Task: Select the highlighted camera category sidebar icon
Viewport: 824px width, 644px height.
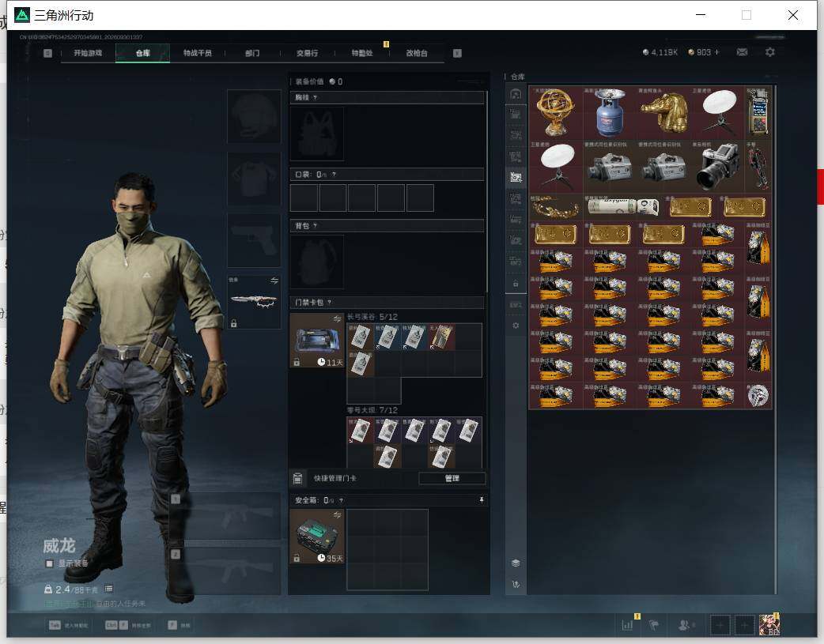Action: pos(516,178)
